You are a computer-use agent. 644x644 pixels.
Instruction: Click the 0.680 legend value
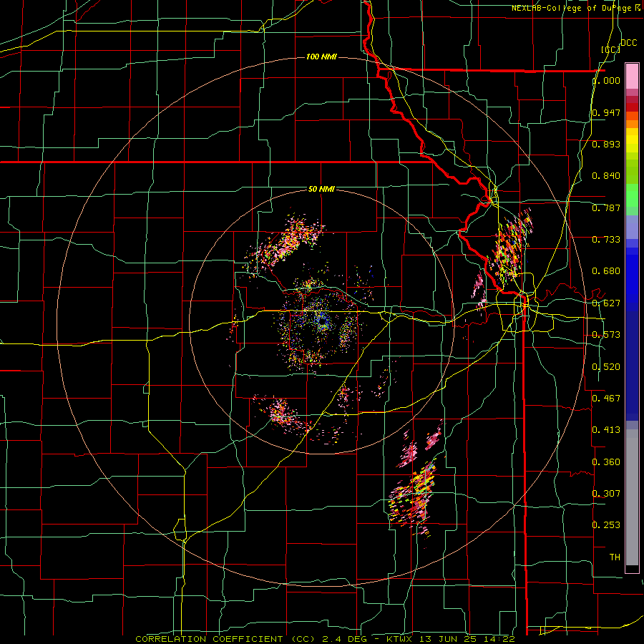coord(606,271)
